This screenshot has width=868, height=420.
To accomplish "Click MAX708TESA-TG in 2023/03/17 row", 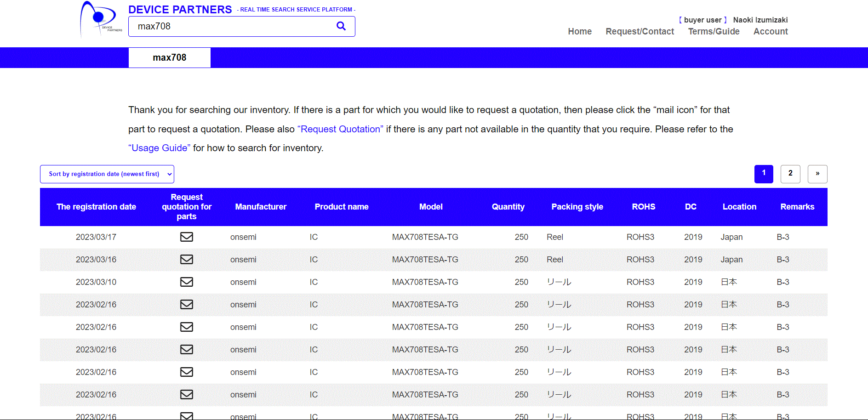I will pyautogui.click(x=425, y=237).
